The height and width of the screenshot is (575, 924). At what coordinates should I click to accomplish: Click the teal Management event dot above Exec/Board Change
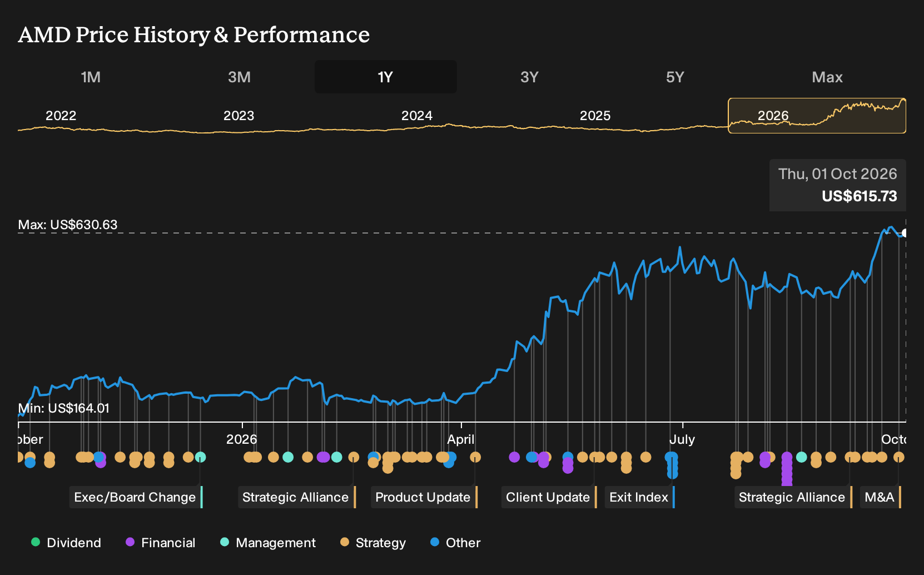click(x=200, y=457)
